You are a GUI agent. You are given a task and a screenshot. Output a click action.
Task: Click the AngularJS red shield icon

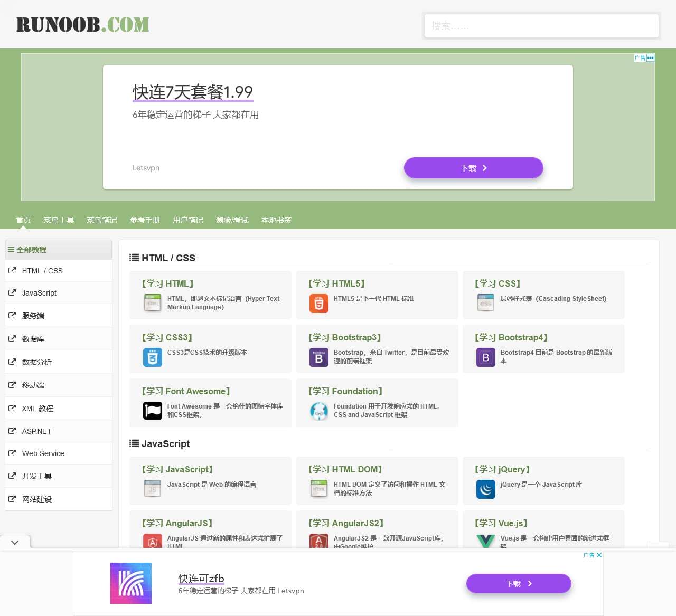click(152, 541)
